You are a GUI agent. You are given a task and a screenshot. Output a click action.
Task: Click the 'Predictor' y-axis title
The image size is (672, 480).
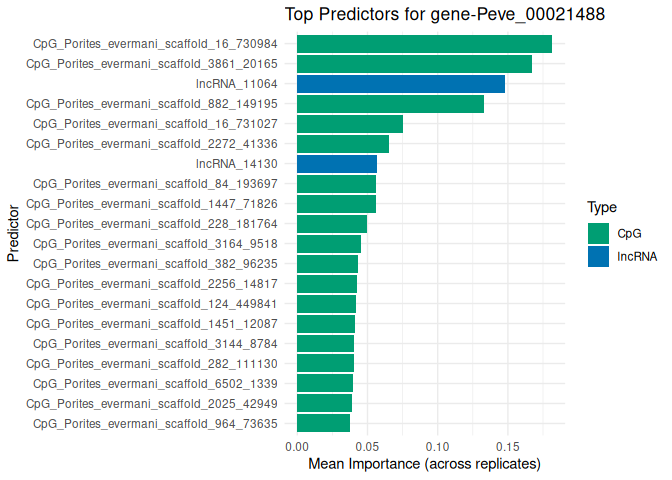13,234
